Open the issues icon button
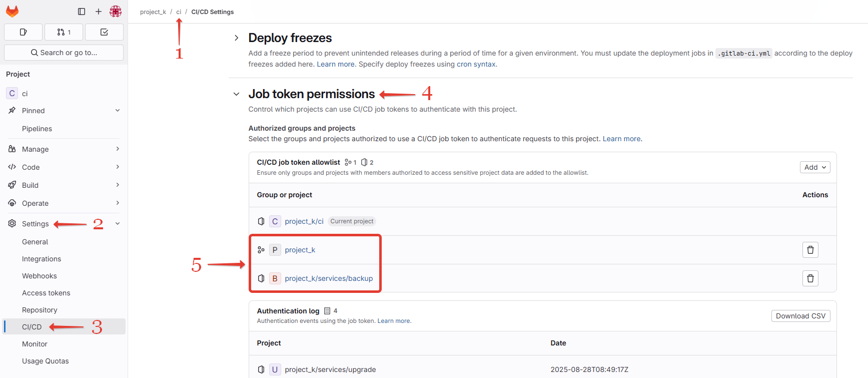The height and width of the screenshot is (378, 868). pos(23,32)
